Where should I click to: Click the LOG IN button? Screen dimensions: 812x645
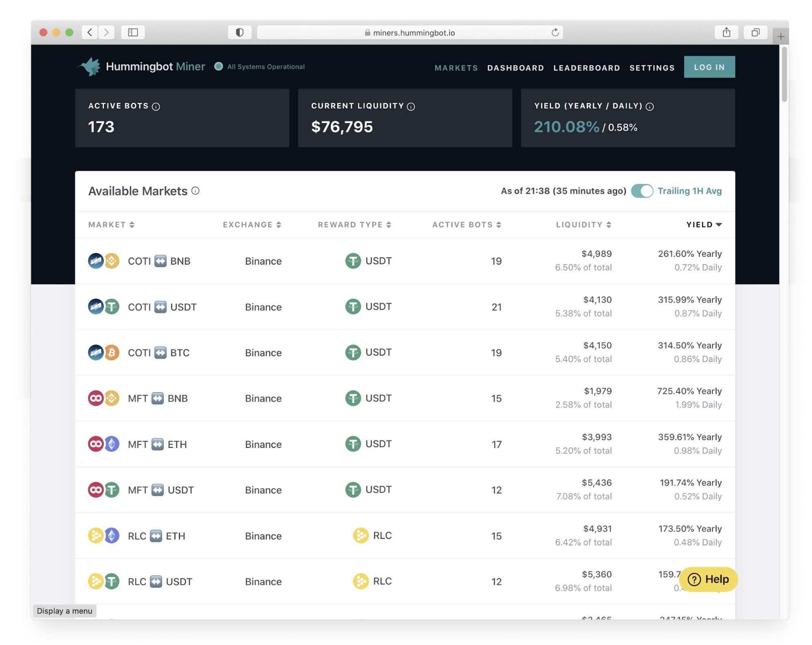[709, 67]
